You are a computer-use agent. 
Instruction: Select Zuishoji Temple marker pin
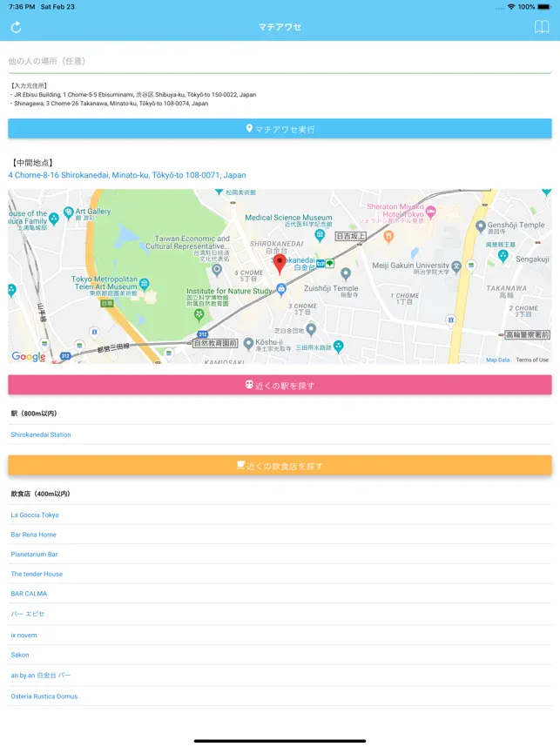346,273
